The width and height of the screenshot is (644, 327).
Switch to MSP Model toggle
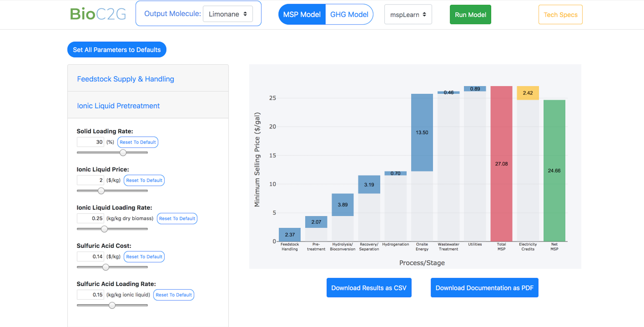302,14
